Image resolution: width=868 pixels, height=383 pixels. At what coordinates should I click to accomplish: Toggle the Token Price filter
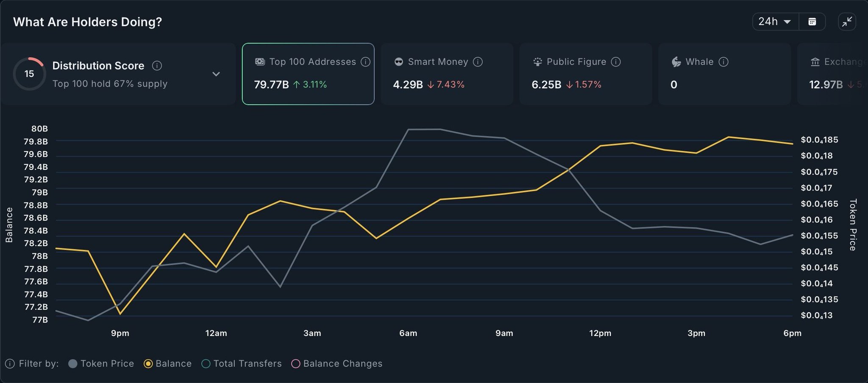click(x=101, y=364)
